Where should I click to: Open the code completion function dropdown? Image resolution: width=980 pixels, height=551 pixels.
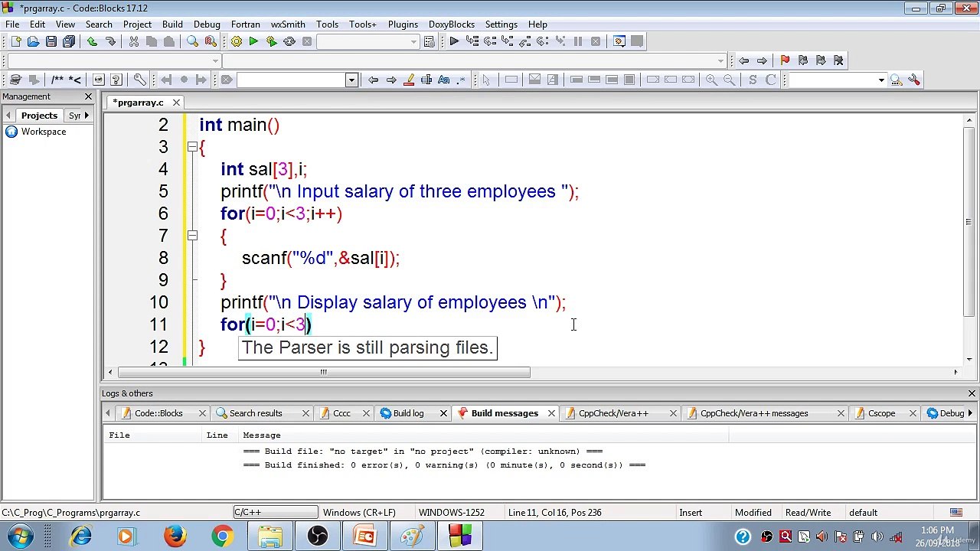pos(721,60)
